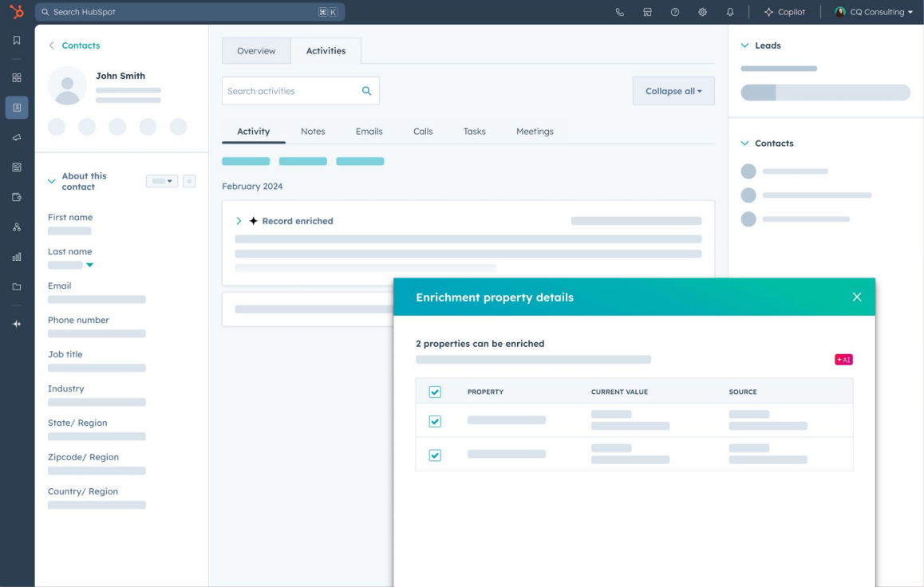The width and height of the screenshot is (924, 587).
Task: Toggle the select-all checkbox in table header
Action: pos(435,392)
